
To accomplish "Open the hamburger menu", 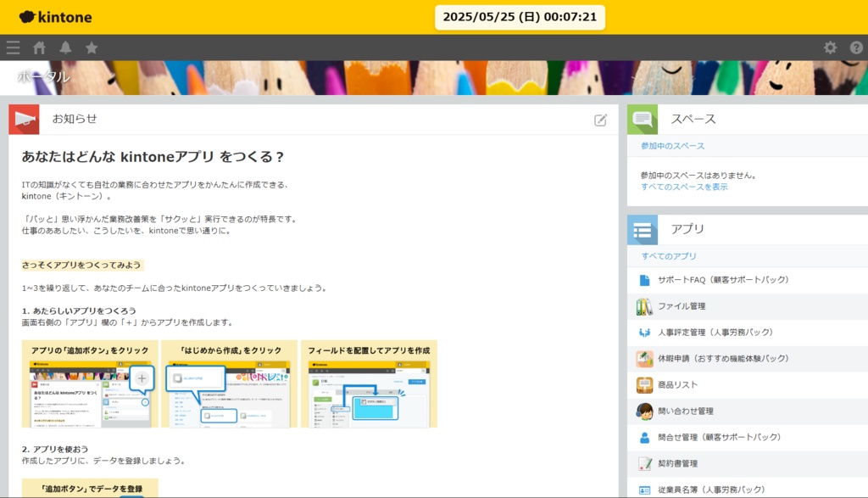I will (x=14, y=48).
